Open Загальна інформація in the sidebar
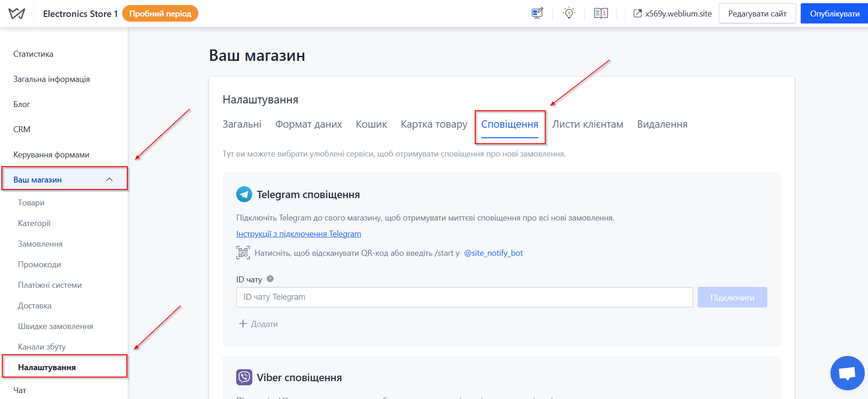Viewport: 868px width, 399px height. point(51,79)
